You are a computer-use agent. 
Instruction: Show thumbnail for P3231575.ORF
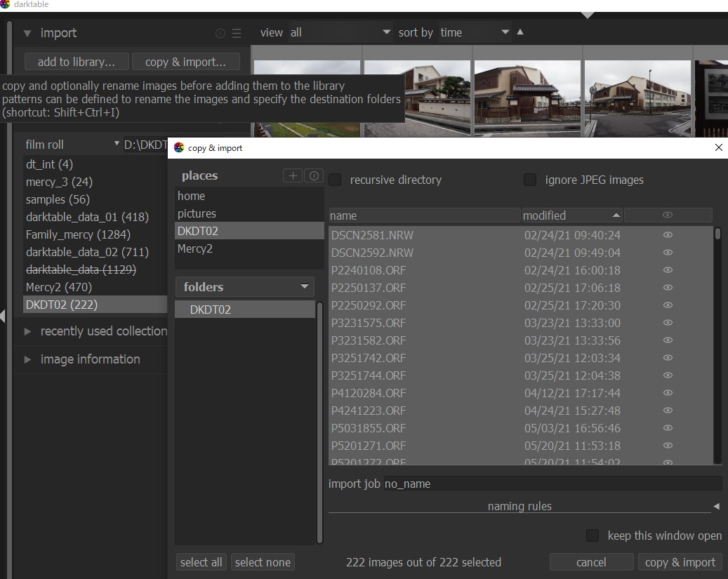(x=668, y=323)
